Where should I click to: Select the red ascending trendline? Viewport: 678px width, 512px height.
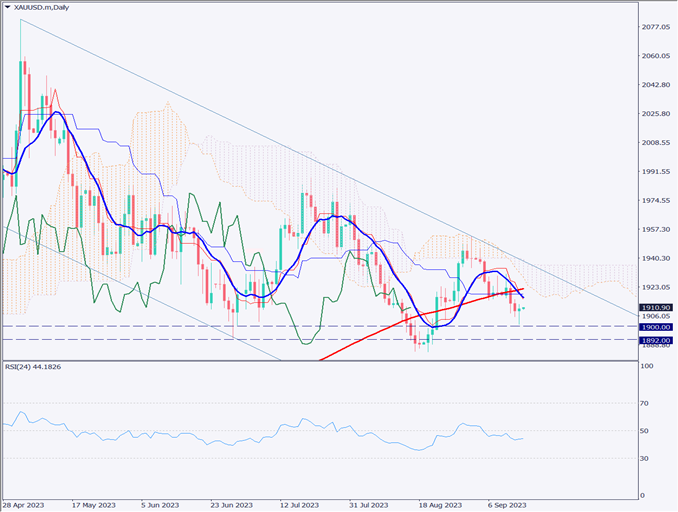(x=400, y=318)
